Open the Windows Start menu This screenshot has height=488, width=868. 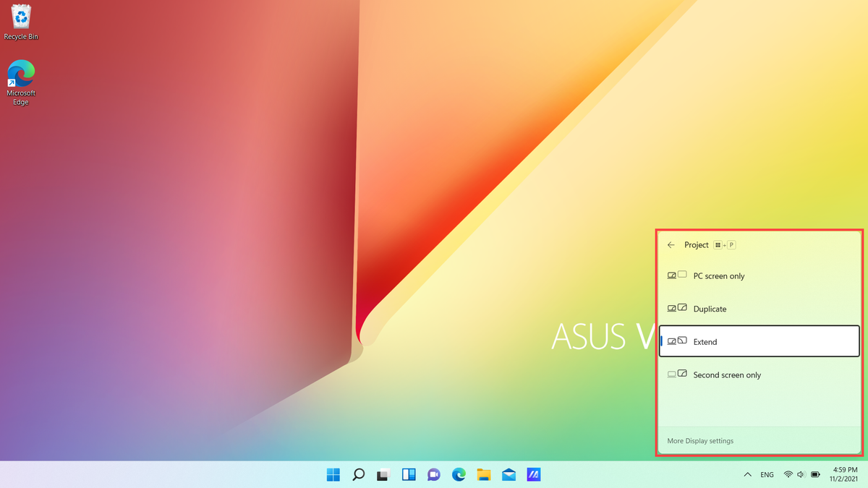333,475
